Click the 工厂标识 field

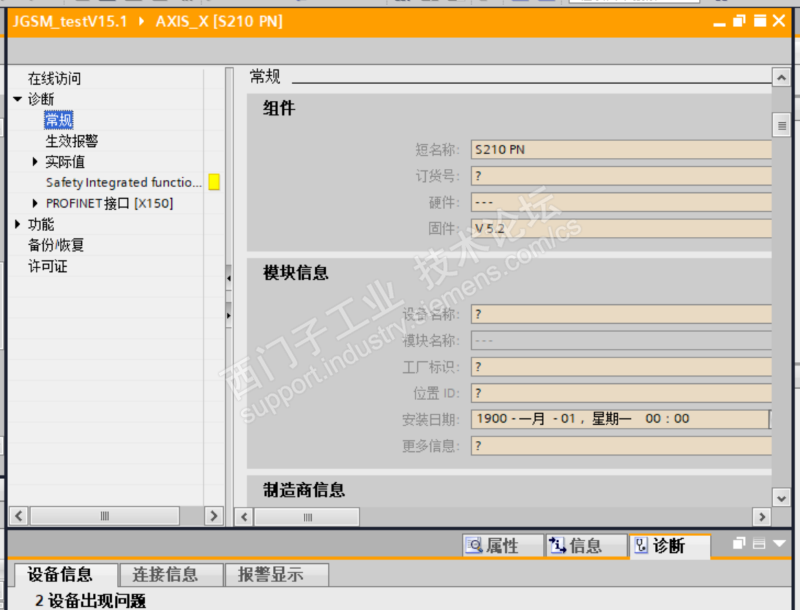(x=621, y=367)
